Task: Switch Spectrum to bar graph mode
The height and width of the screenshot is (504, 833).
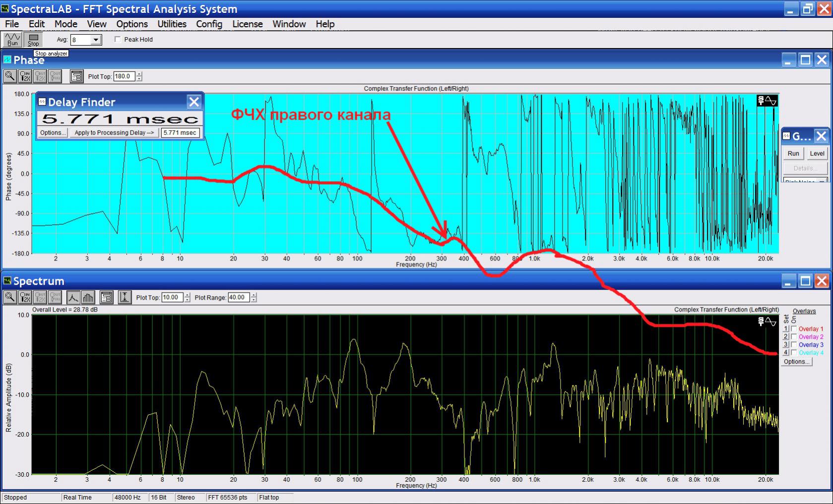Action: click(88, 297)
